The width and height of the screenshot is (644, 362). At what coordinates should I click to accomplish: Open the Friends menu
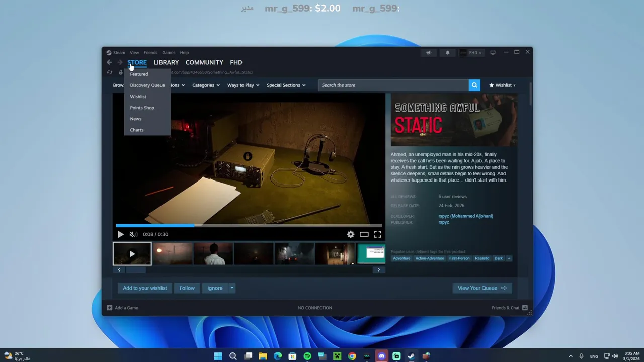pyautogui.click(x=150, y=52)
